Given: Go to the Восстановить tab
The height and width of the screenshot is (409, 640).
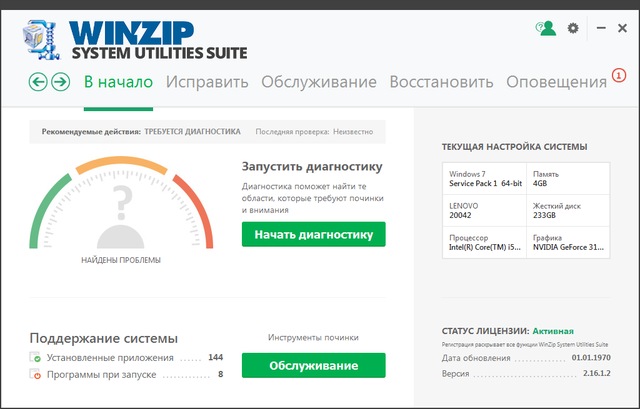Looking at the screenshot, I should 441,82.
